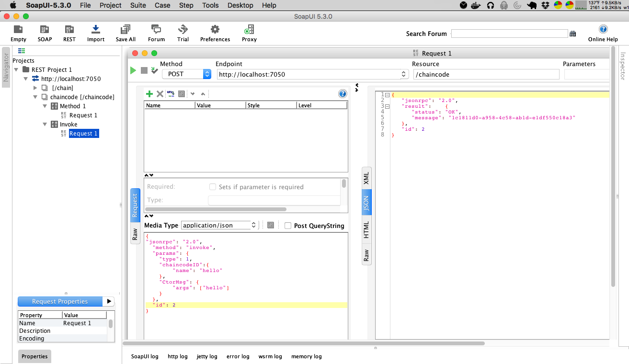Screen dimensions: 629x364
Task: Click the add-to-test-case checkmark icon
Action: 154,70
